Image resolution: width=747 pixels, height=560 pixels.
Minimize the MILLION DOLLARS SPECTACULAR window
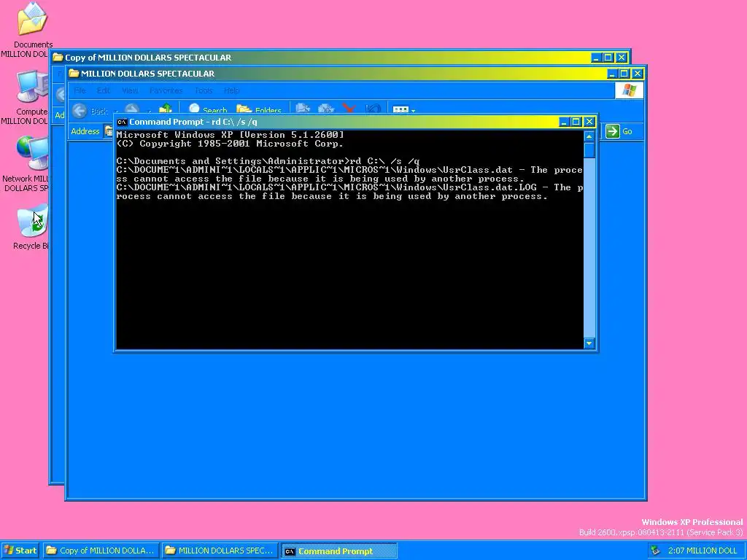612,74
